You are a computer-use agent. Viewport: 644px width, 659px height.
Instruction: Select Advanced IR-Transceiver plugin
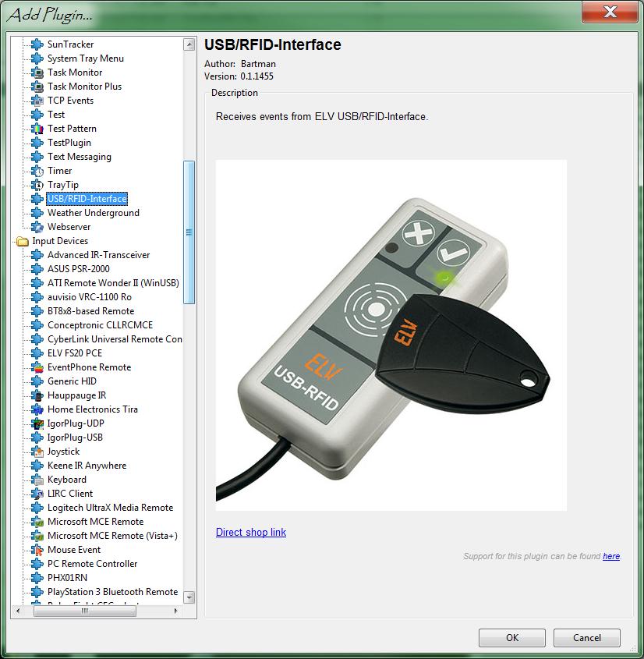[x=99, y=255]
